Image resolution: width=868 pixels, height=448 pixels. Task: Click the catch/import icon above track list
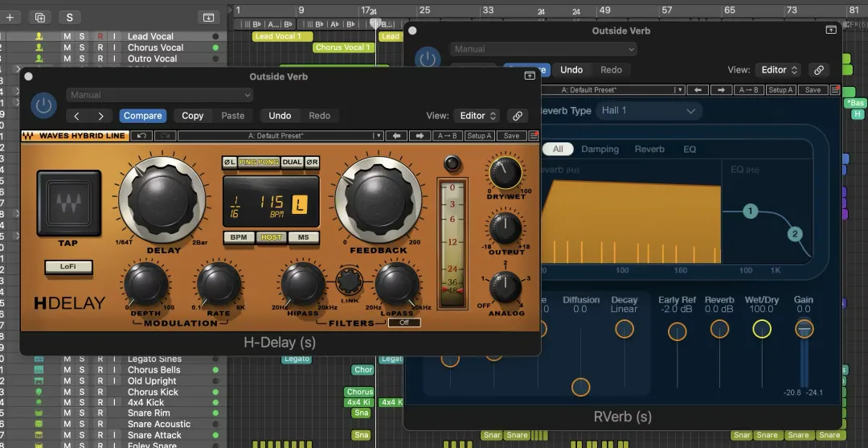click(x=208, y=17)
